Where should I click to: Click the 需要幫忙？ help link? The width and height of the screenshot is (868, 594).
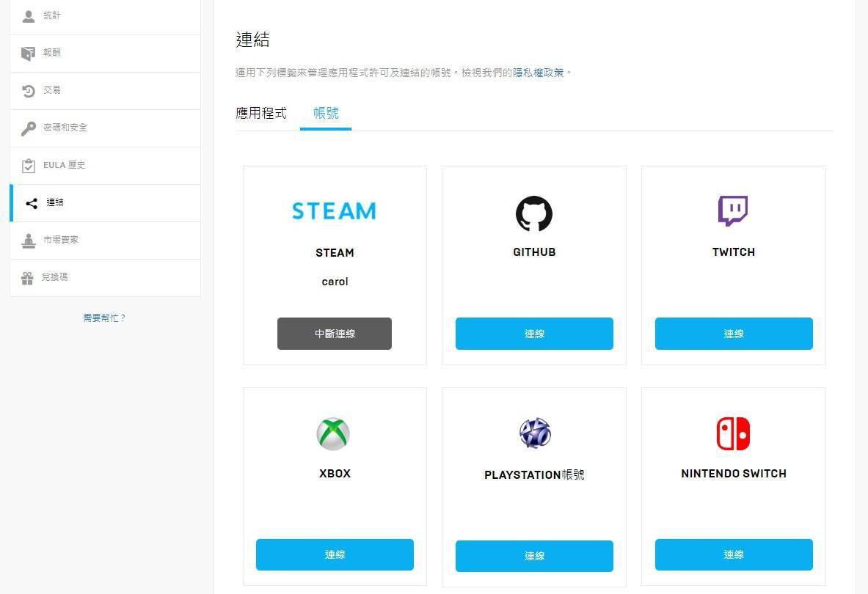[x=105, y=318]
